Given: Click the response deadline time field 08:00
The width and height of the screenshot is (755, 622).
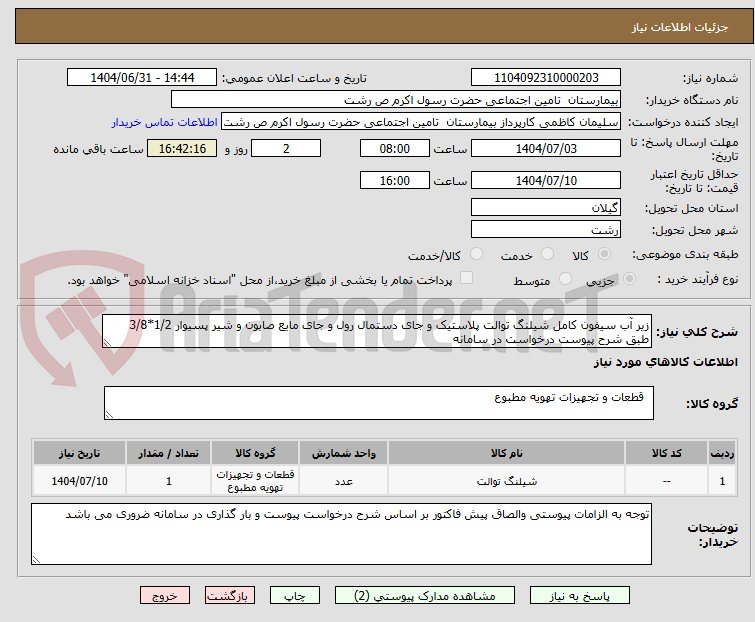Looking at the screenshot, I should click(x=395, y=149).
